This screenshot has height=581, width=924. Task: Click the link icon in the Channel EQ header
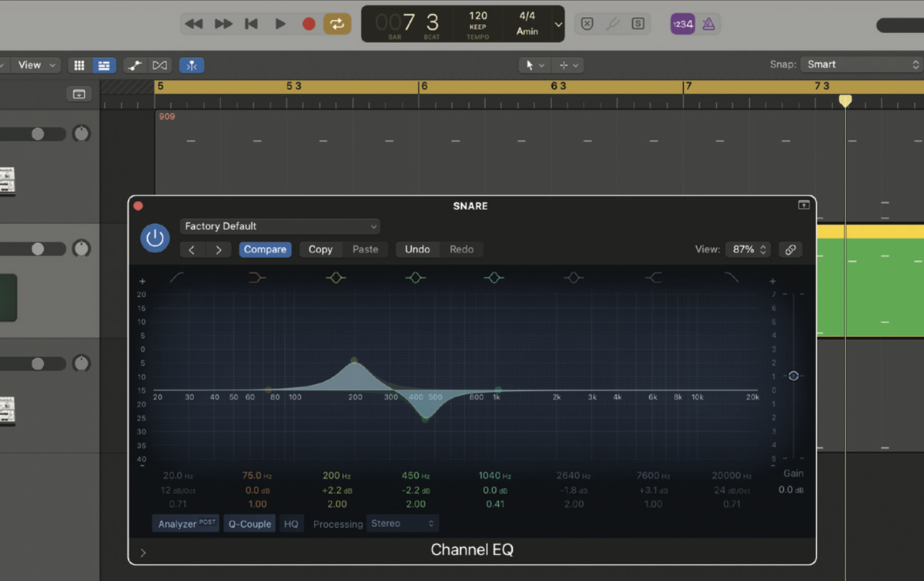[790, 249]
